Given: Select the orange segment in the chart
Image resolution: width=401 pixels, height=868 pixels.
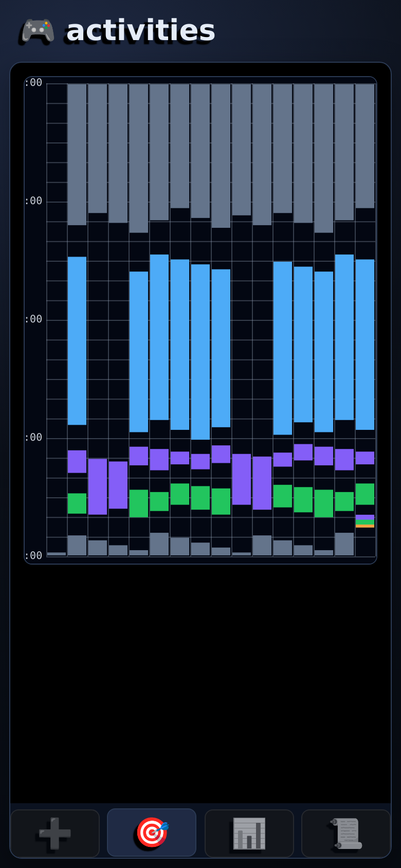Looking at the screenshot, I should pyautogui.click(x=365, y=526).
